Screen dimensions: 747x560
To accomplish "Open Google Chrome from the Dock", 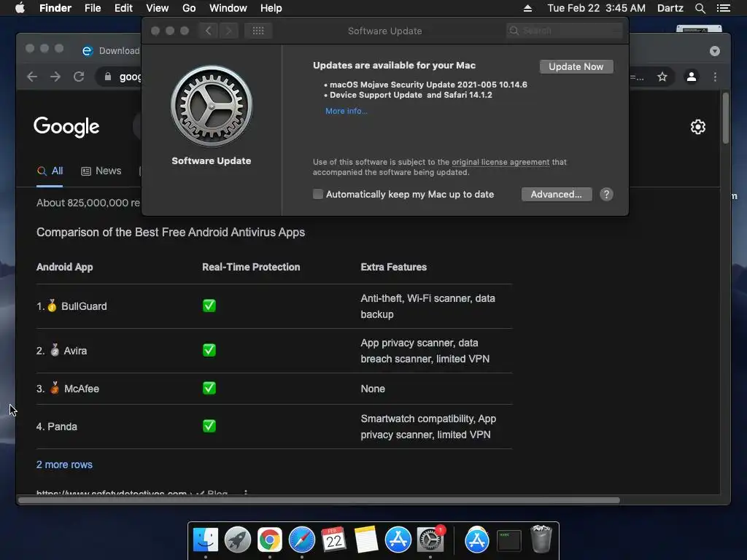I will pos(270,540).
